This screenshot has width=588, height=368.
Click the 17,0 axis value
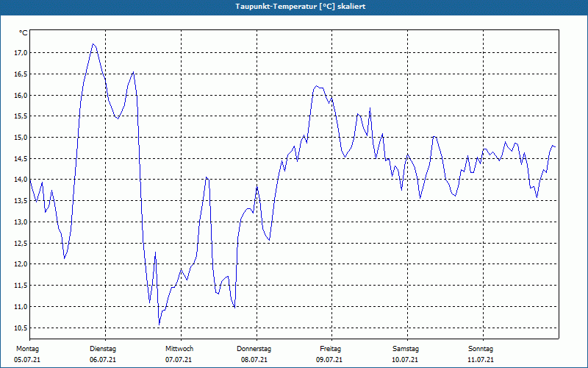click(21, 53)
